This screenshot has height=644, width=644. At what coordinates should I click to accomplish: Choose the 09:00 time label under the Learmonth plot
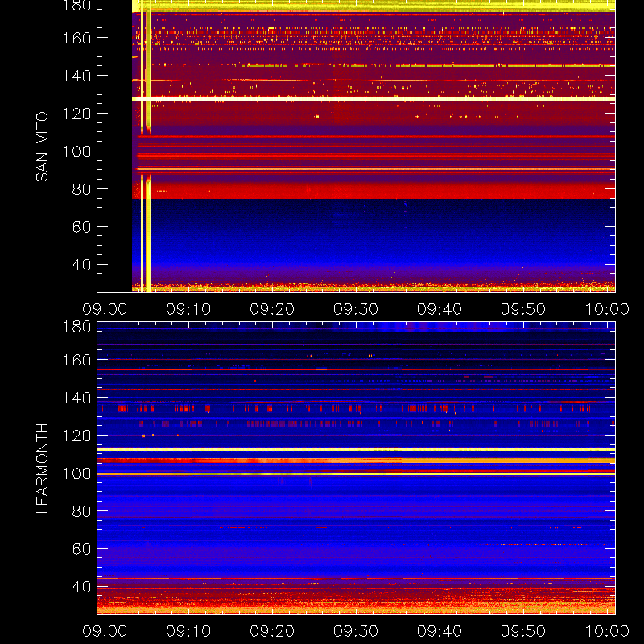pos(105,631)
